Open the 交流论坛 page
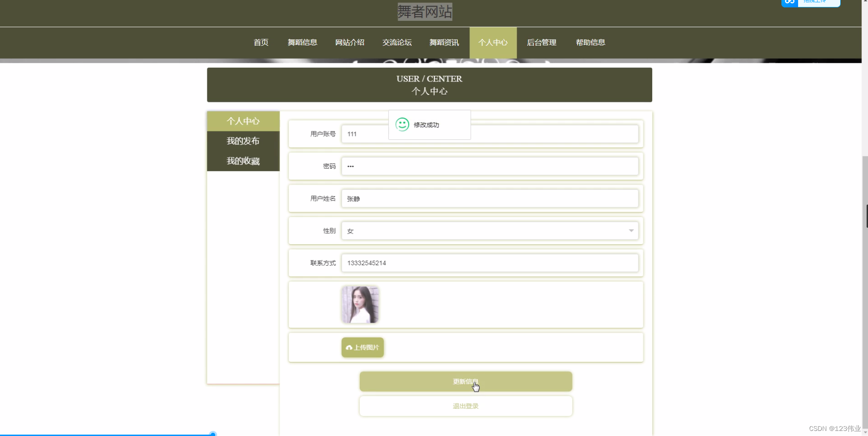Viewport: 868px width, 436px height. 397,42
